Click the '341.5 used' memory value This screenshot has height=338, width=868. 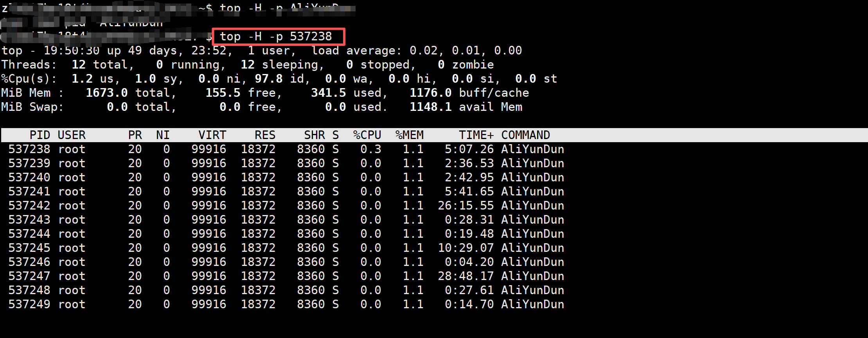[x=346, y=93]
